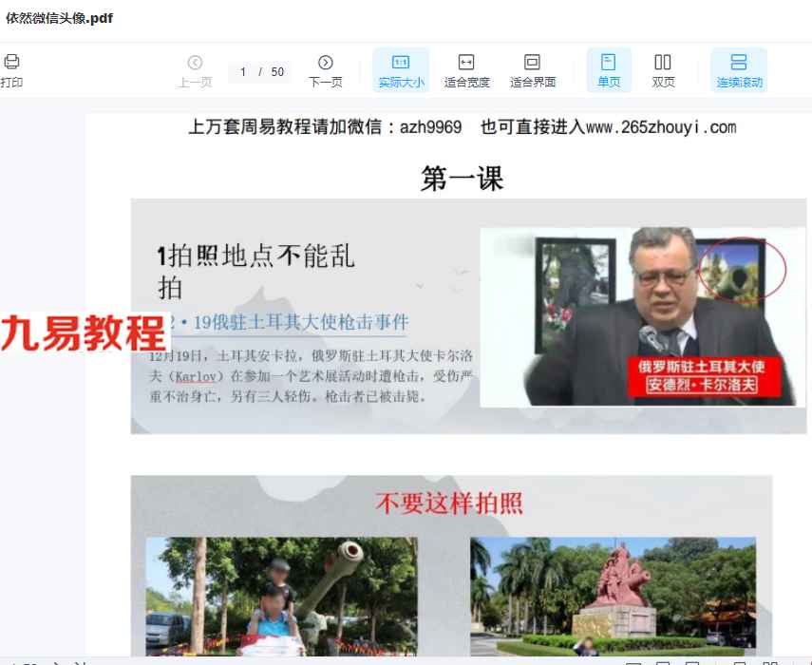Image resolution: width=812 pixels, height=665 pixels.
Task: Click the child on cannon photo
Action: click(282, 597)
